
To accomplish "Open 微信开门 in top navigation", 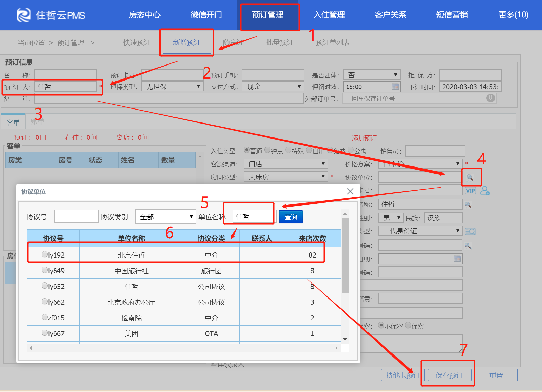I will pyautogui.click(x=206, y=15).
